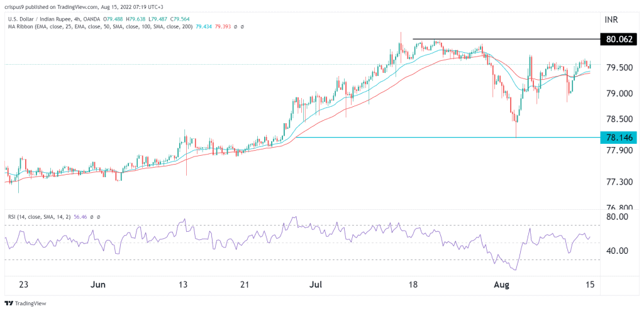Click the 80.00 RSI axis label
This screenshot has width=644, height=311.
point(617,216)
